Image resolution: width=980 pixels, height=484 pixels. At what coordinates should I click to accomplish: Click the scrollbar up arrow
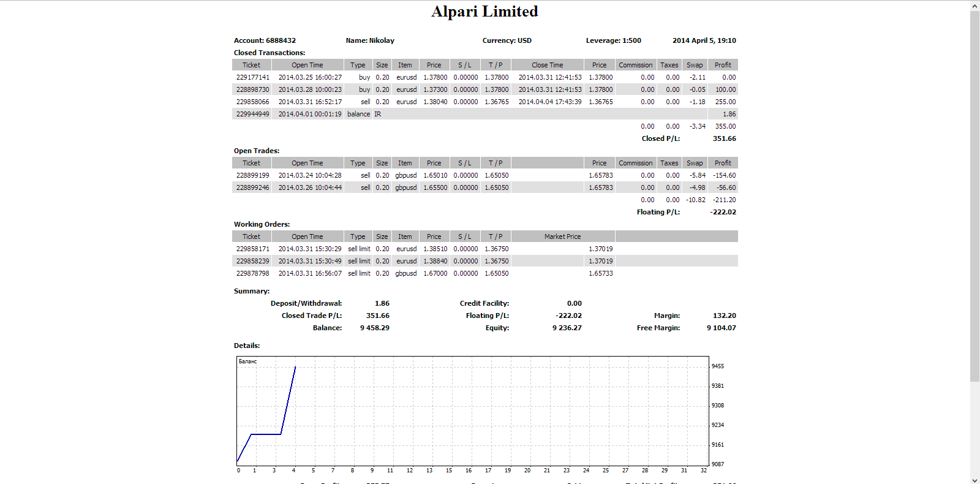(974, 6)
